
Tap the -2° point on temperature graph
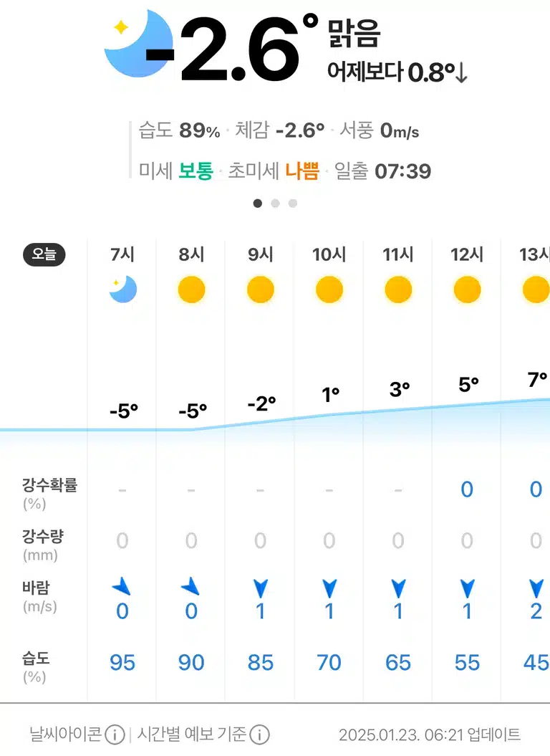coord(261,403)
